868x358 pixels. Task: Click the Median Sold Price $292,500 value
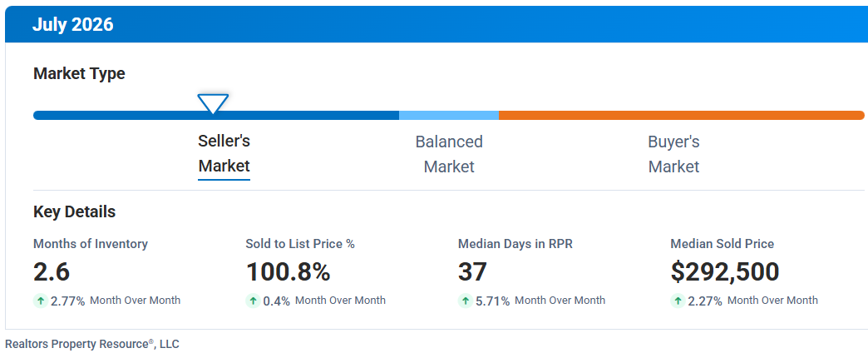click(x=725, y=271)
